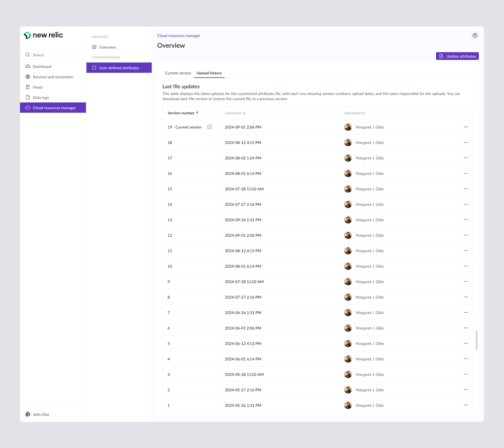
Task: Click Margaret J. Gibb avatar in version 19 row
Action: point(348,127)
